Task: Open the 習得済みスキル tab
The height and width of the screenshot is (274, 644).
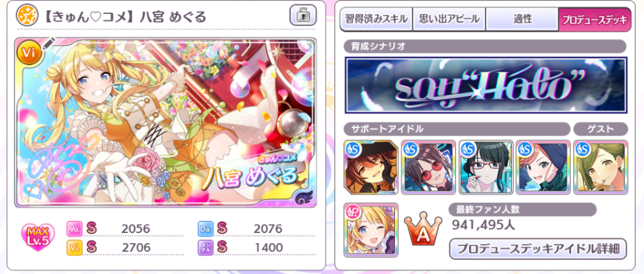Action: point(376,19)
